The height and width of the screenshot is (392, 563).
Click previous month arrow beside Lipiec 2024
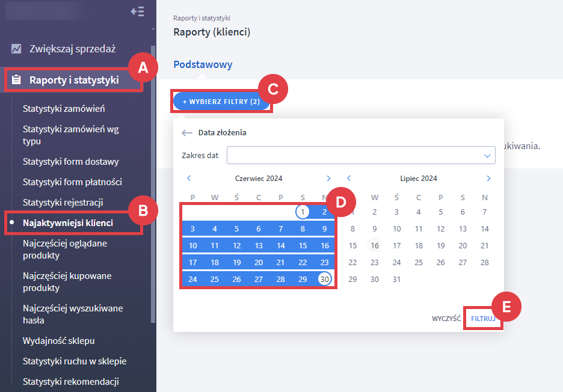349,179
